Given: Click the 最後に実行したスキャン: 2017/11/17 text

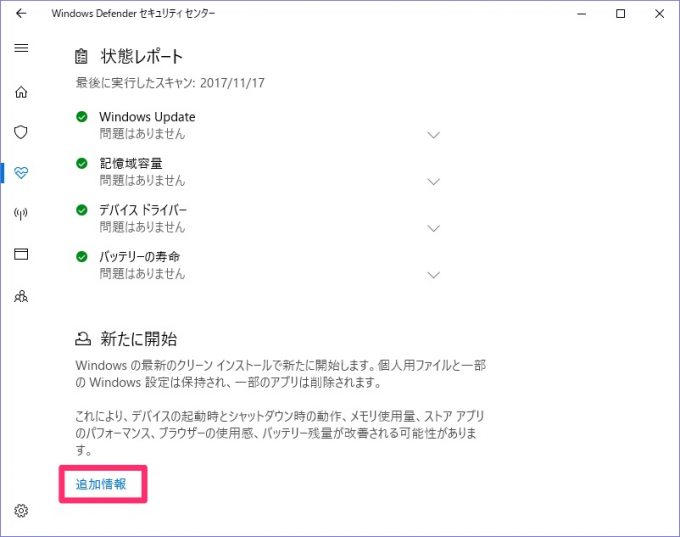Looking at the screenshot, I should [170, 83].
